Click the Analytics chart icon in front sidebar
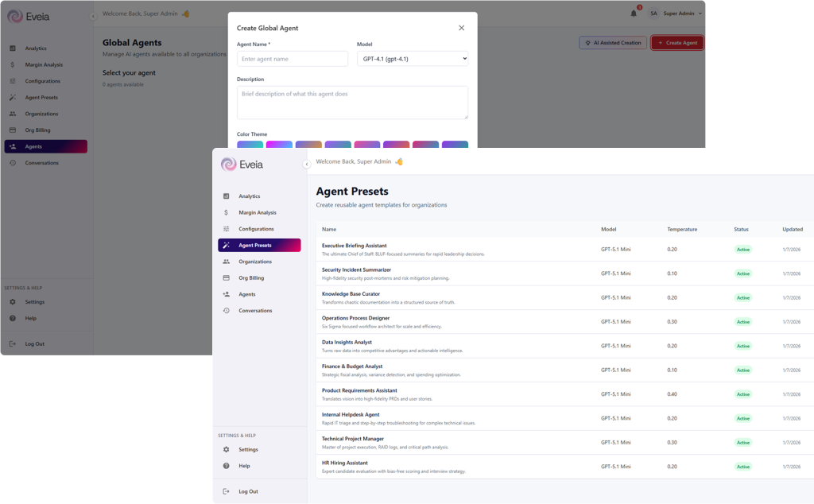This screenshot has height=504, width=814. pos(227,196)
